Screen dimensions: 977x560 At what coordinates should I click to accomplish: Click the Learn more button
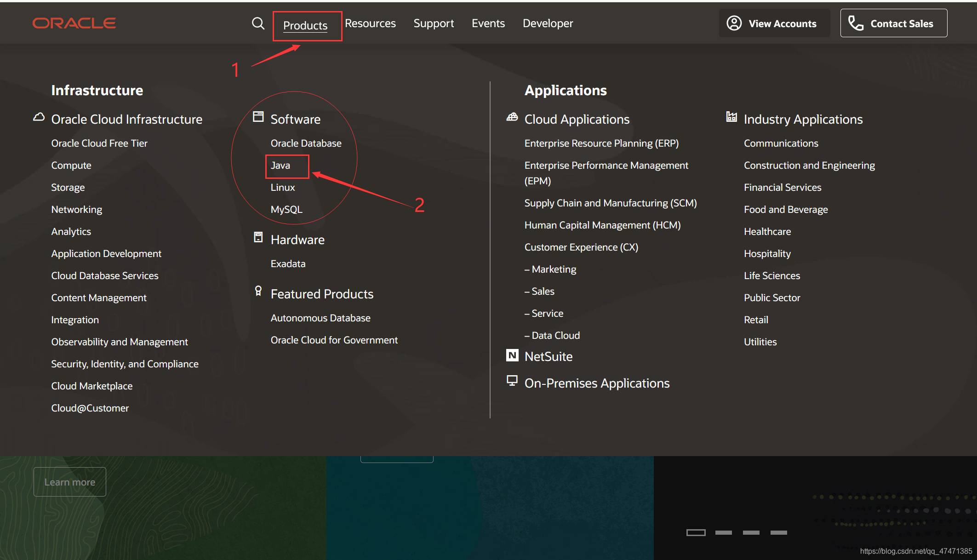tap(70, 481)
